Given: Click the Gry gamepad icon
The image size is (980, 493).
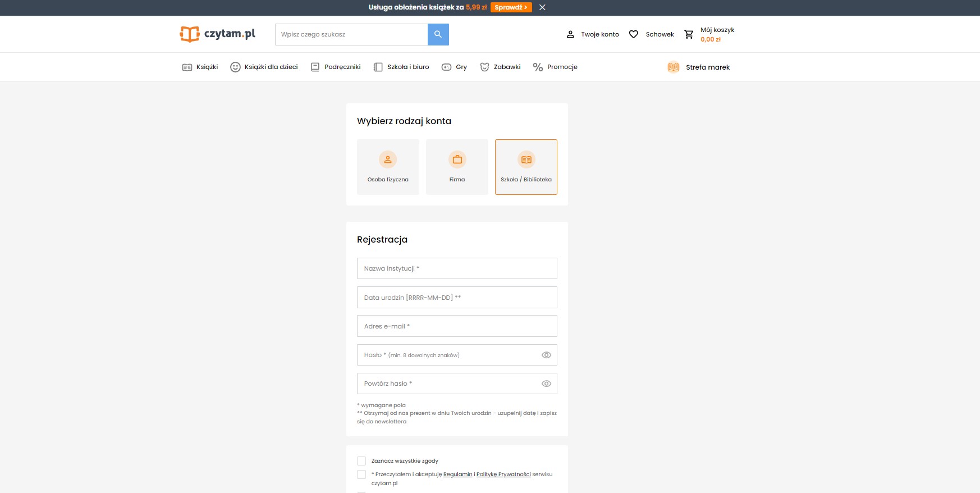Looking at the screenshot, I should point(446,67).
